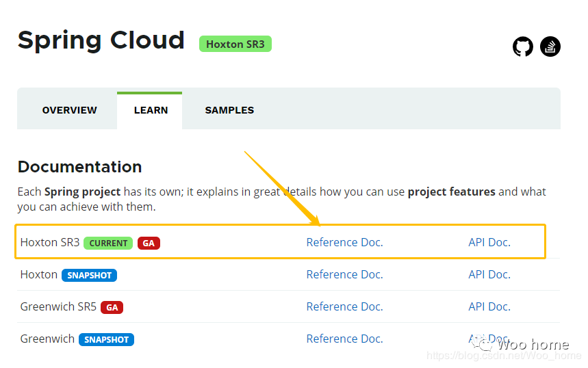Viewport: 588px width, 368px height.
Task: Open Hoxton snapshot Reference Doc. link
Action: pos(344,274)
